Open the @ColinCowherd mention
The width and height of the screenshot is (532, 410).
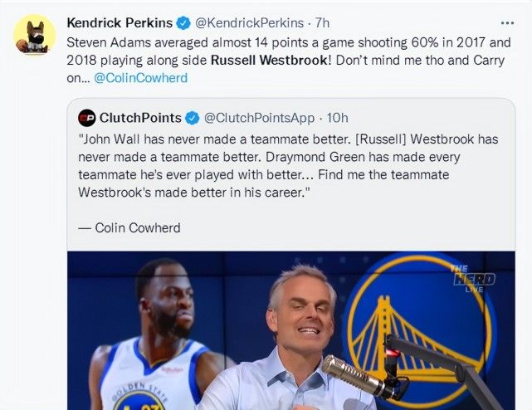tap(140, 77)
